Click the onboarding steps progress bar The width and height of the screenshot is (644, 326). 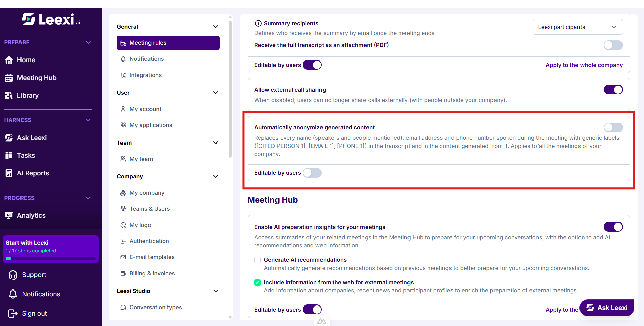(x=51, y=259)
